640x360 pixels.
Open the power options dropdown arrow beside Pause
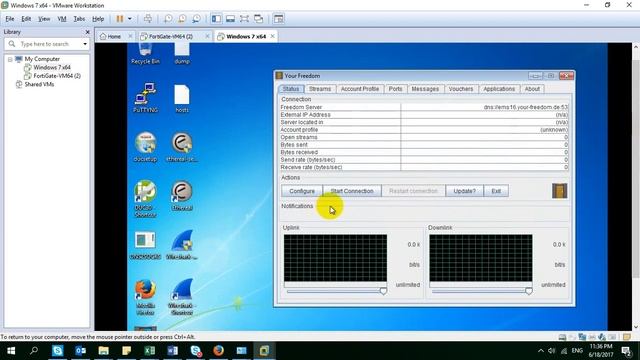pyautogui.click(x=130, y=19)
